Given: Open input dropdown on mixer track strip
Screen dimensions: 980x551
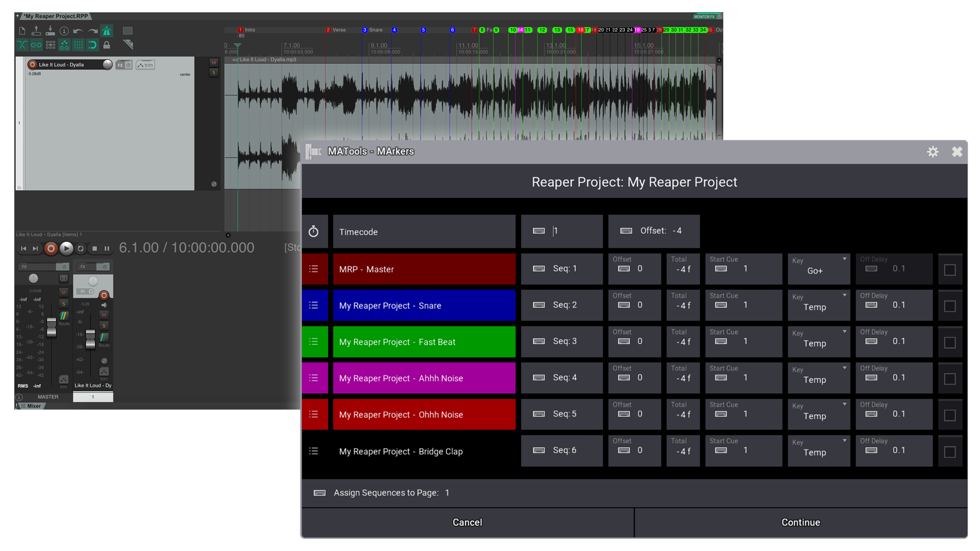Looking at the screenshot, I should (85, 291).
